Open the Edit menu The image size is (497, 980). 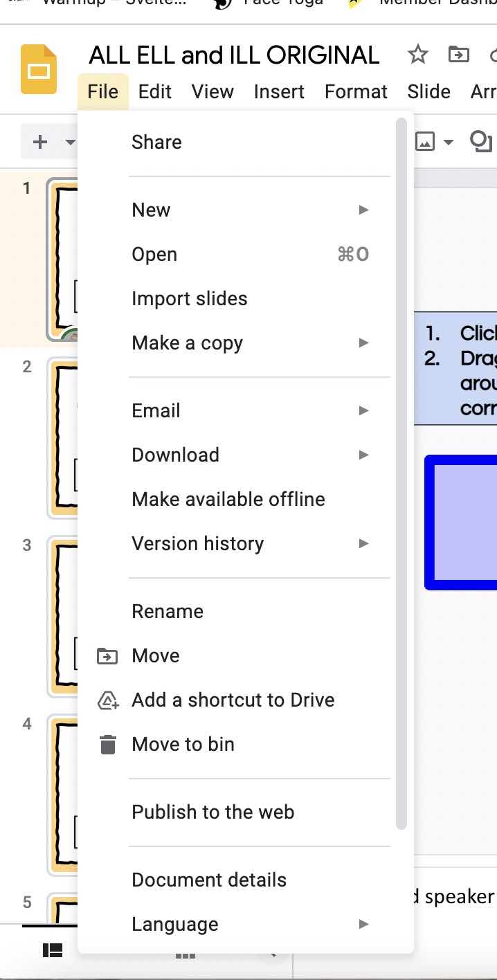155,91
